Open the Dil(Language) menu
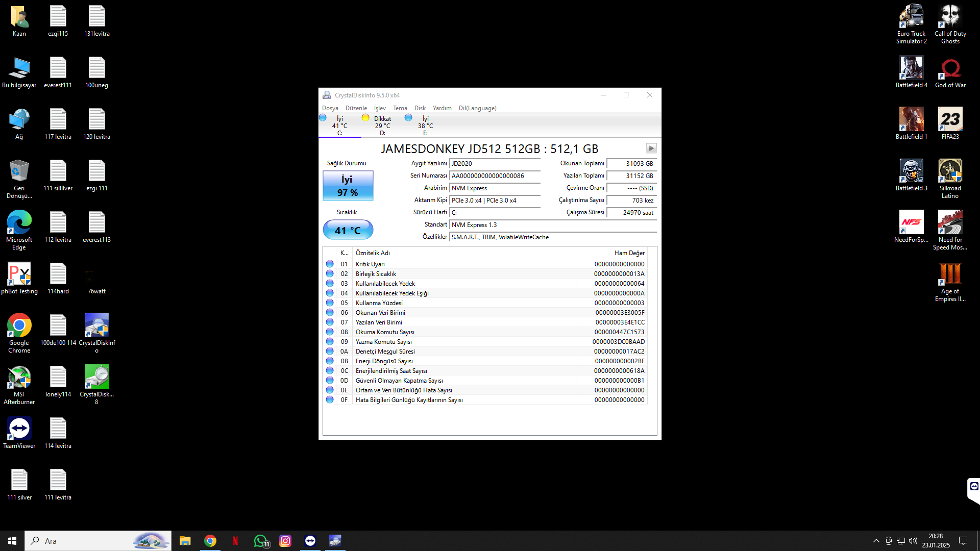 click(x=477, y=108)
